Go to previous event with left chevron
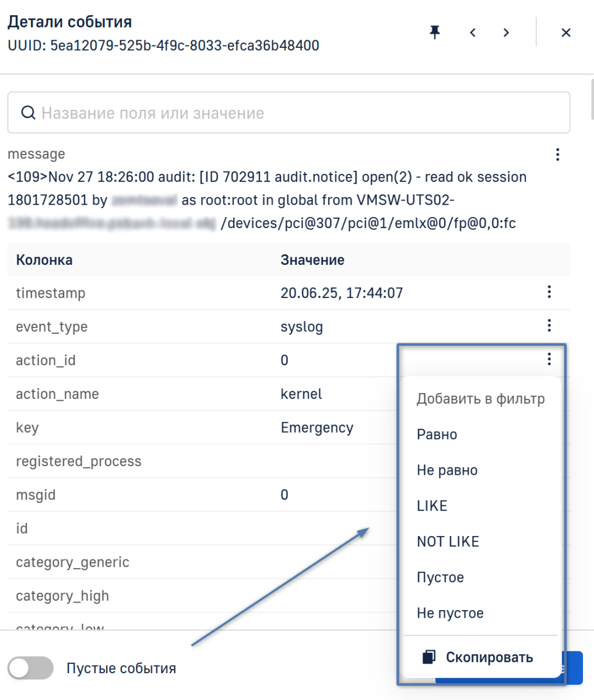This screenshot has height=700, width=594. click(473, 33)
